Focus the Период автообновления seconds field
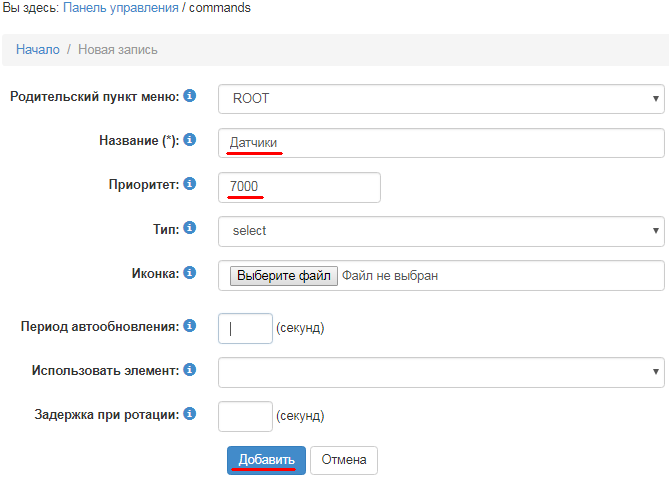The height and width of the screenshot is (478, 669). 245,329
